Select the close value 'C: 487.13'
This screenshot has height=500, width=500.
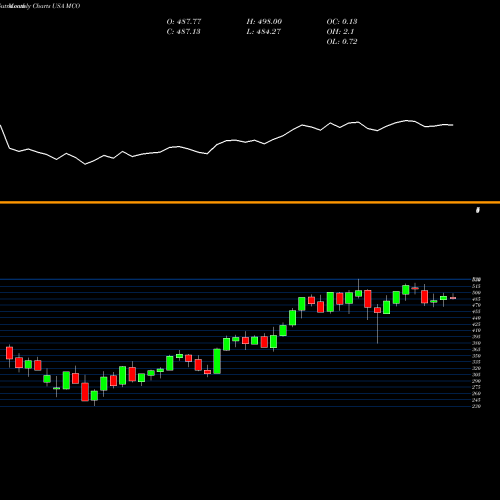[x=183, y=32]
